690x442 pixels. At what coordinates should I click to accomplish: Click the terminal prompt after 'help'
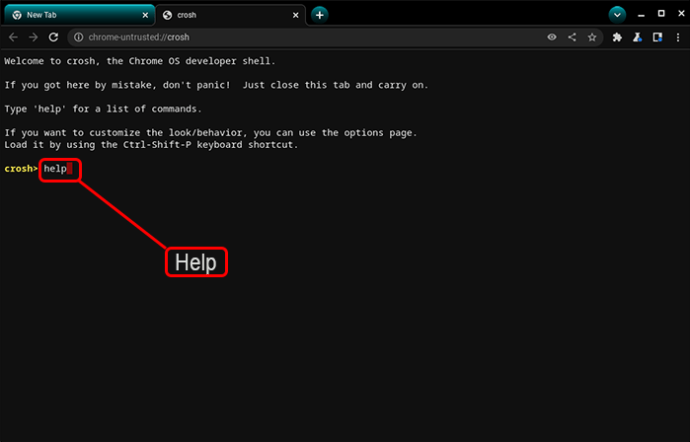pyautogui.click(x=70, y=169)
